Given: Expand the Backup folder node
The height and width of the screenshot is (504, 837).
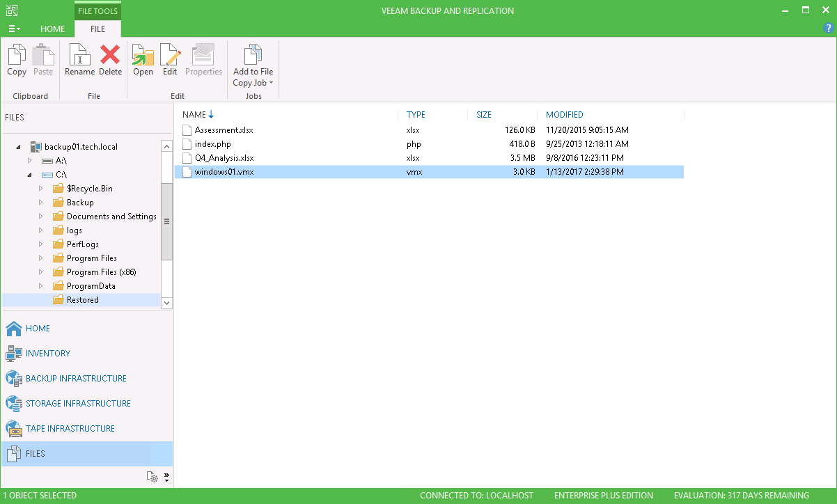Looking at the screenshot, I should pos(41,203).
